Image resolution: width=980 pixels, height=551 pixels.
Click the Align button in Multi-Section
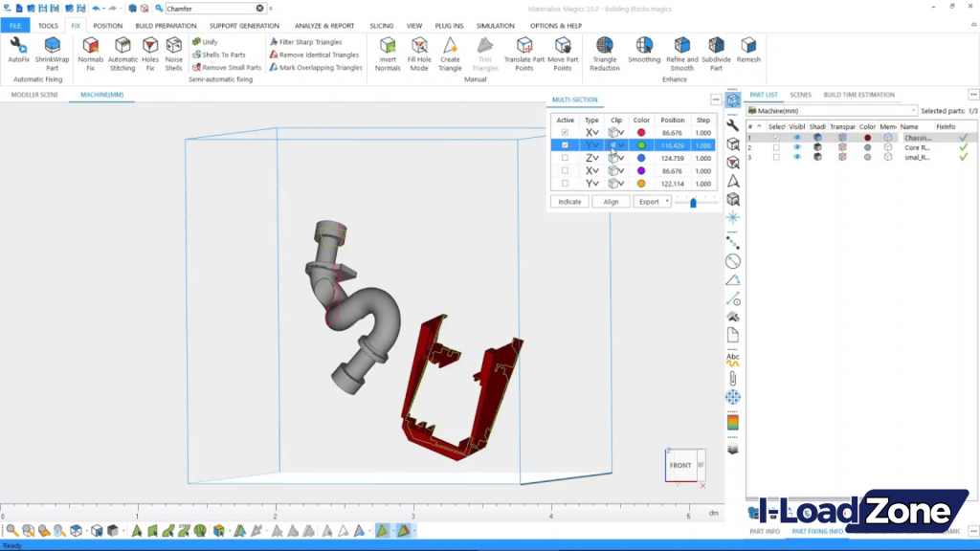pos(612,201)
